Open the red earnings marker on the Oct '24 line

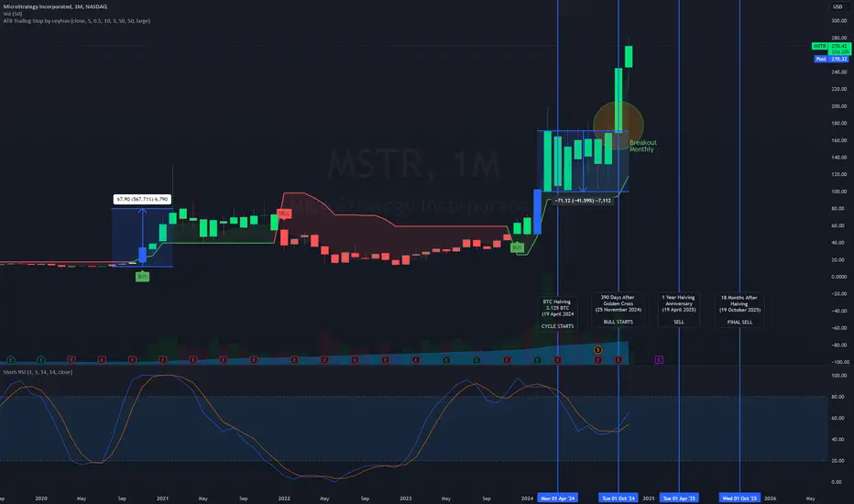[x=619, y=359]
